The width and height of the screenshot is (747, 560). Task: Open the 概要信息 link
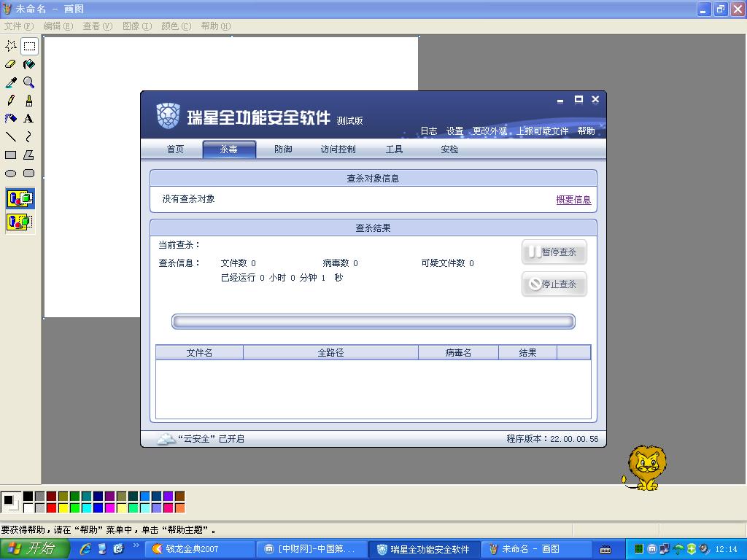coord(573,200)
